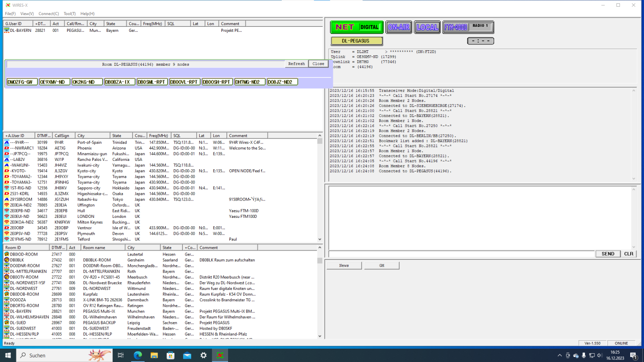
Task: Clear the log with the CLR button
Action: click(x=628, y=253)
